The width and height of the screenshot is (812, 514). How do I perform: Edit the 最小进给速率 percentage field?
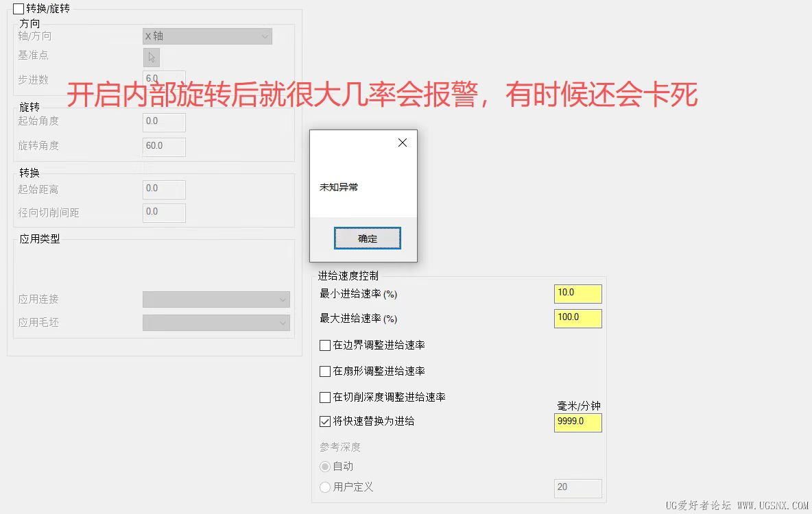pos(577,293)
